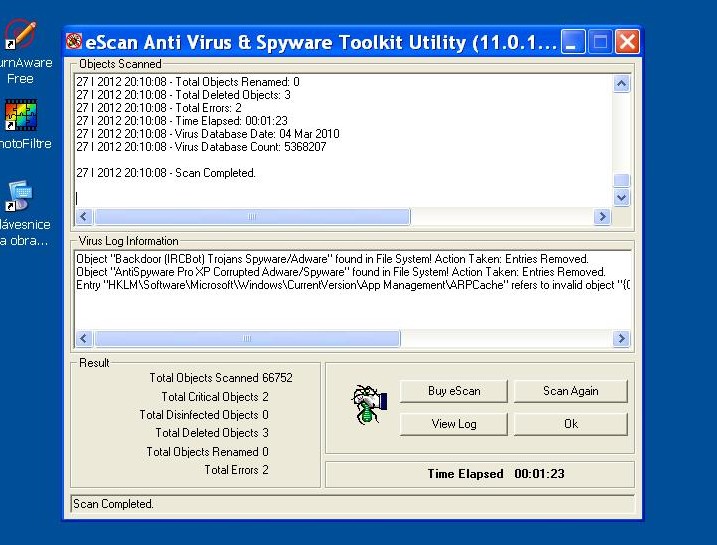717x545 pixels.
Task: Click up arrow of Objects Scanned scrollbar
Action: (621, 84)
